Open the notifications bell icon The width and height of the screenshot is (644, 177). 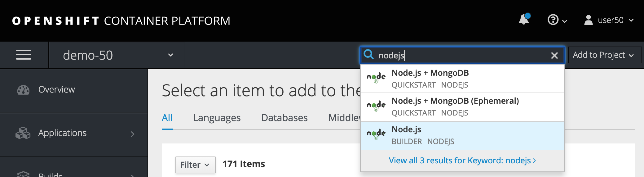(524, 19)
